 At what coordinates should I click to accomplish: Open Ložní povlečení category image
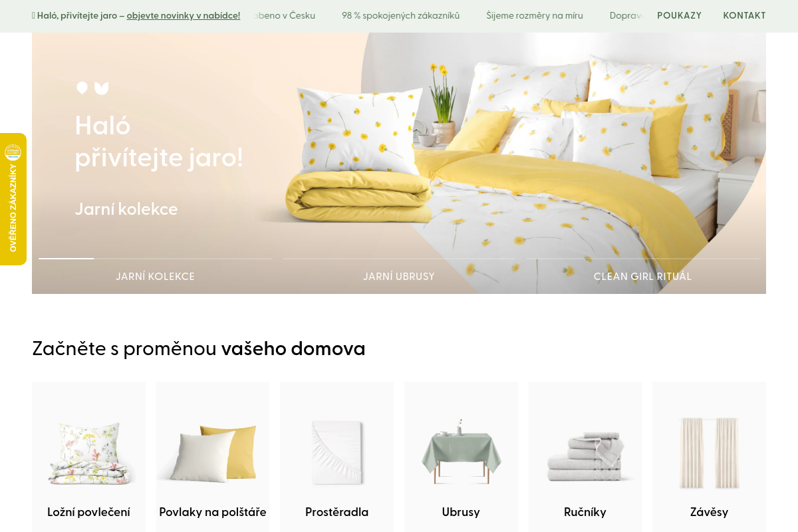coord(88,453)
